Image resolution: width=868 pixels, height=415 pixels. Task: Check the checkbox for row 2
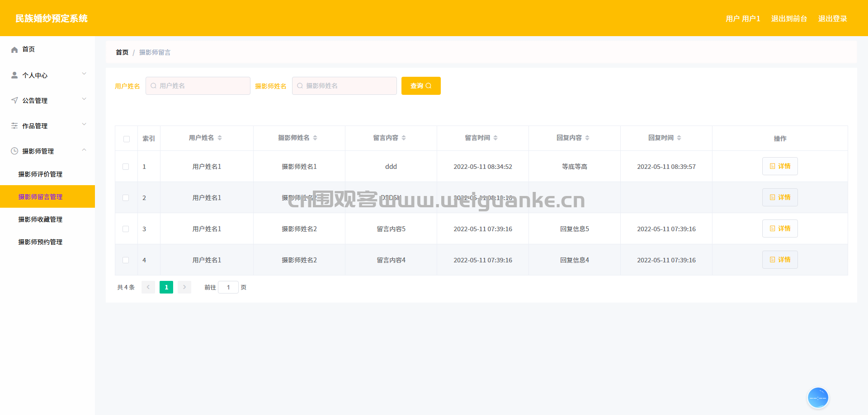126,198
